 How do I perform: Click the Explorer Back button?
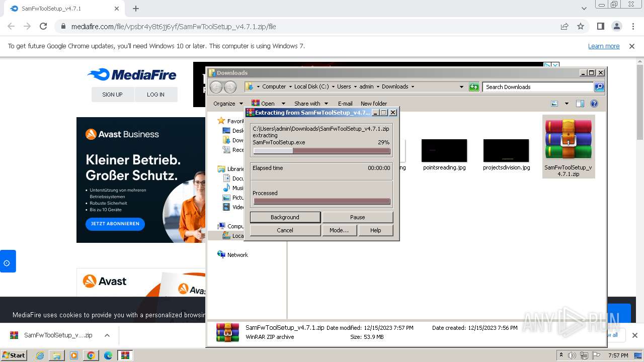216,87
